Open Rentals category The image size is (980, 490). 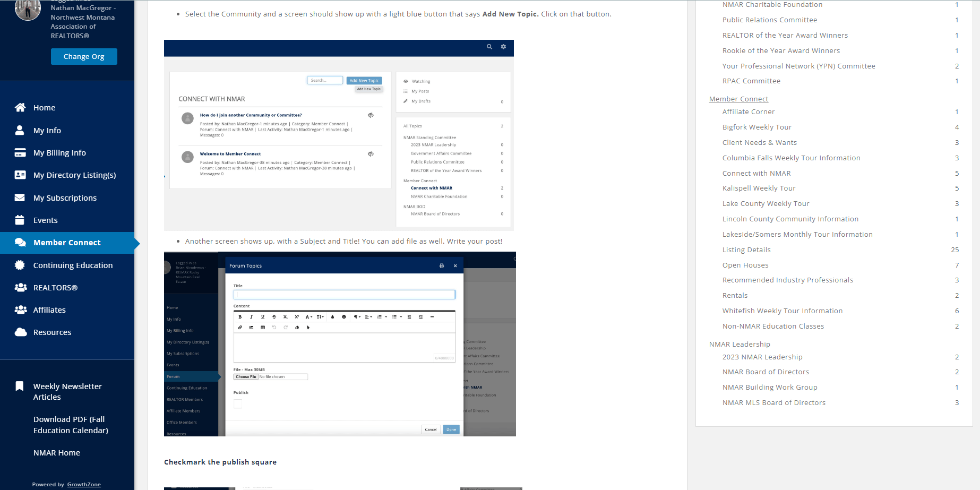point(735,295)
